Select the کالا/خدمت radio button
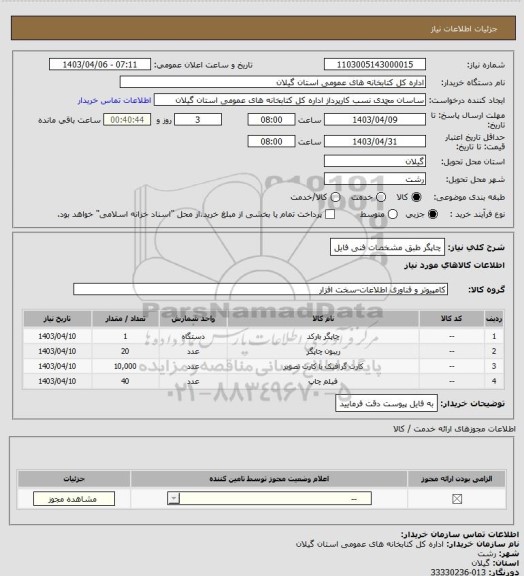 [x=335, y=197]
